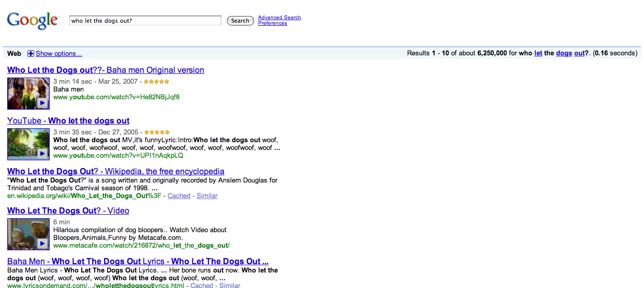Click the star rating of the Baha men video
The height and width of the screenshot is (288, 644).
click(x=156, y=82)
